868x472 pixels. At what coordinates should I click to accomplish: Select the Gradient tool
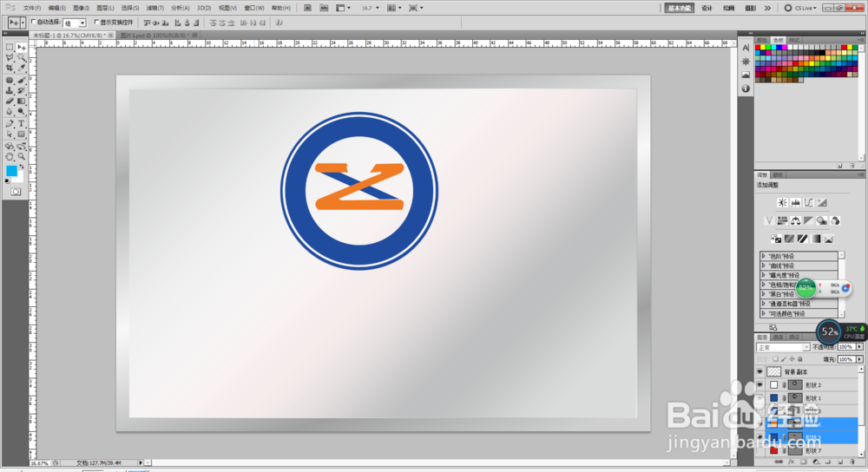point(21,102)
